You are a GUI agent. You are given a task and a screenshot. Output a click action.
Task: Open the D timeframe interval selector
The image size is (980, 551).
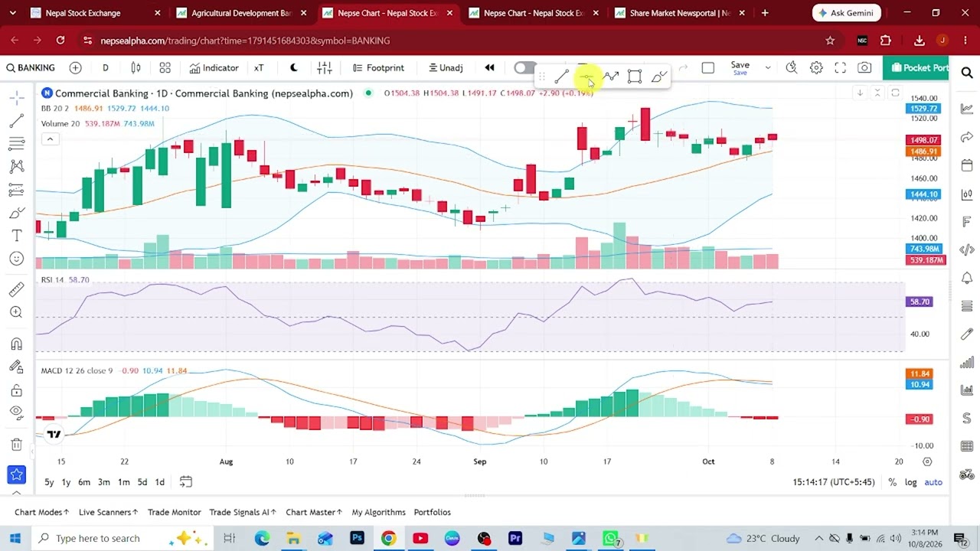(106, 68)
